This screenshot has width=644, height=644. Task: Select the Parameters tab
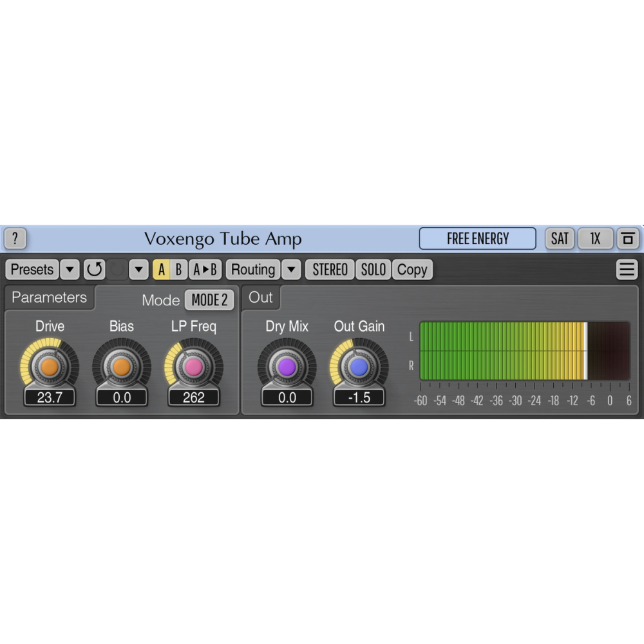coord(50,298)
